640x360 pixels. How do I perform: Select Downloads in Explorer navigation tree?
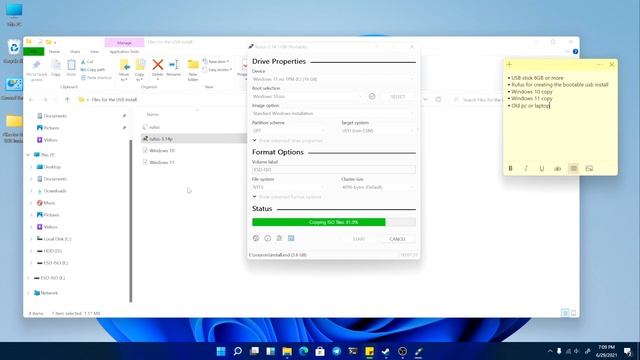[x=55, y=191]
